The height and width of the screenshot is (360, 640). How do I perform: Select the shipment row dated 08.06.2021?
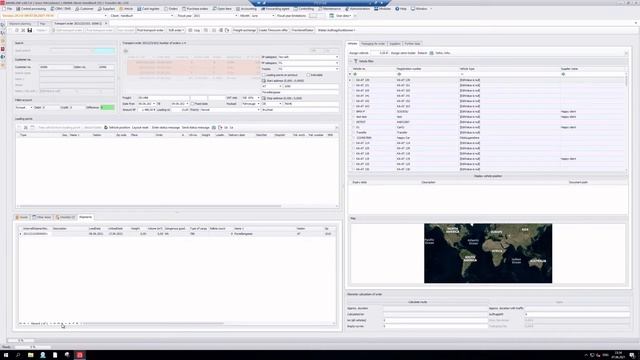point(176,234)
